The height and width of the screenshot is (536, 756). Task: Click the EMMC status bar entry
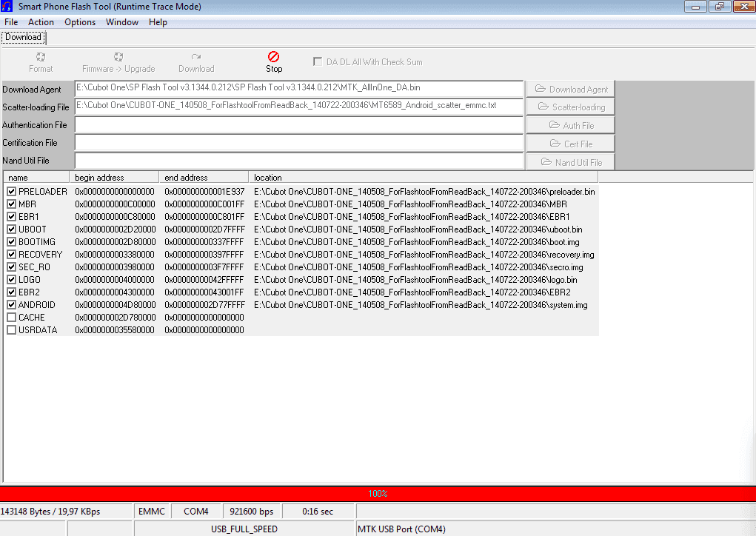pos(151,512)
